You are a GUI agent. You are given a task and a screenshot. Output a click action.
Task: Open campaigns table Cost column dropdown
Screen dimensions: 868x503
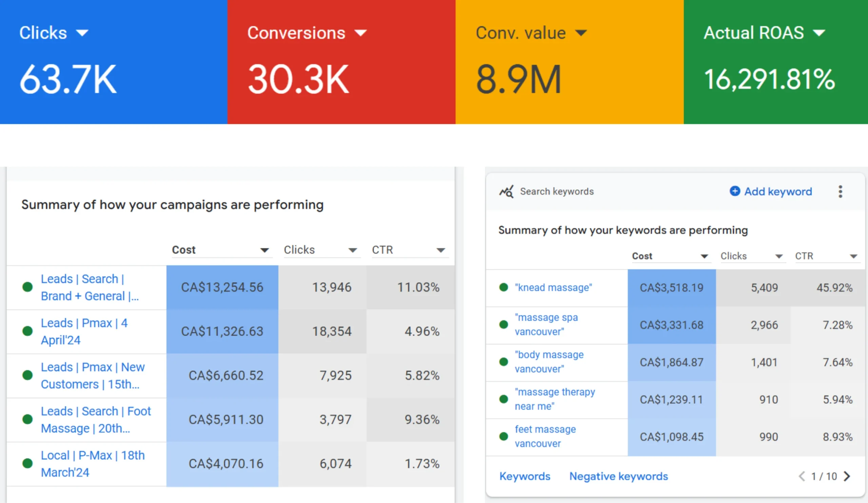click(x=264, y=250)
